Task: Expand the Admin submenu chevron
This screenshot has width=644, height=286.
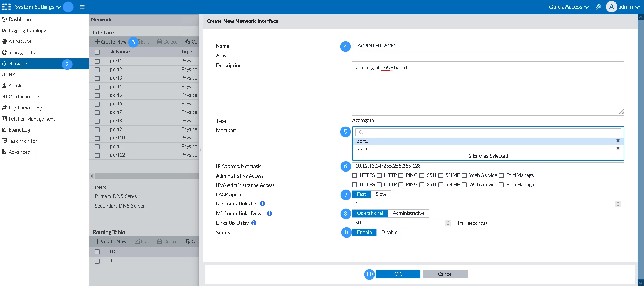Action: click(x=28, y=86)
